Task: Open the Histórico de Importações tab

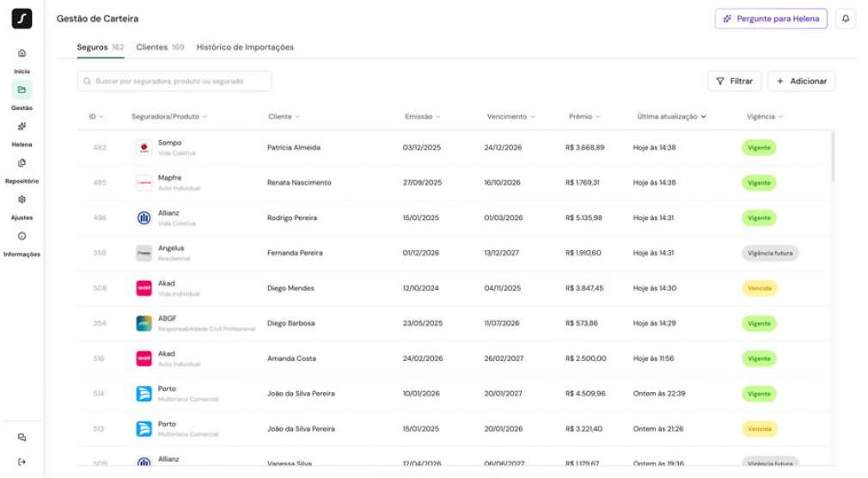Action: [x=245, y=47]
